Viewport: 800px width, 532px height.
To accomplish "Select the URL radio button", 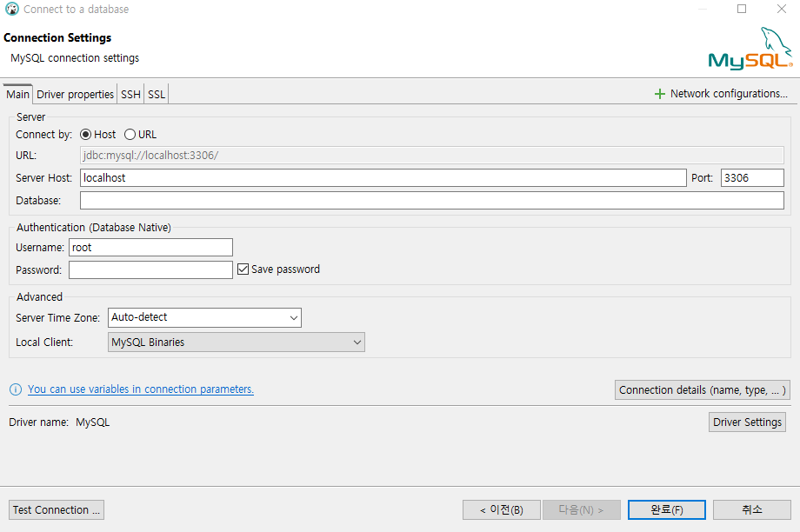I will [x=130, y=134].
